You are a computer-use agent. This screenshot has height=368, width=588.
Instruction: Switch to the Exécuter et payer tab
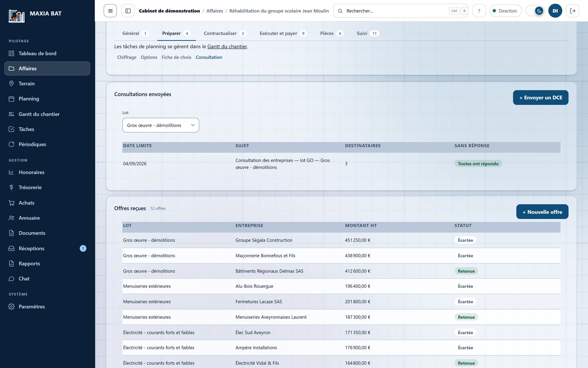tap(283, 33)
